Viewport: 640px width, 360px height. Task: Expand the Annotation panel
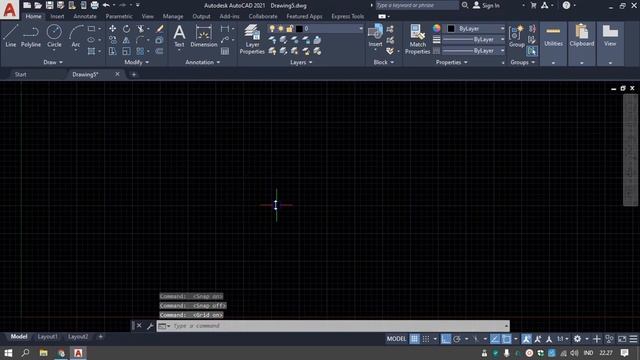coord(203,62)
